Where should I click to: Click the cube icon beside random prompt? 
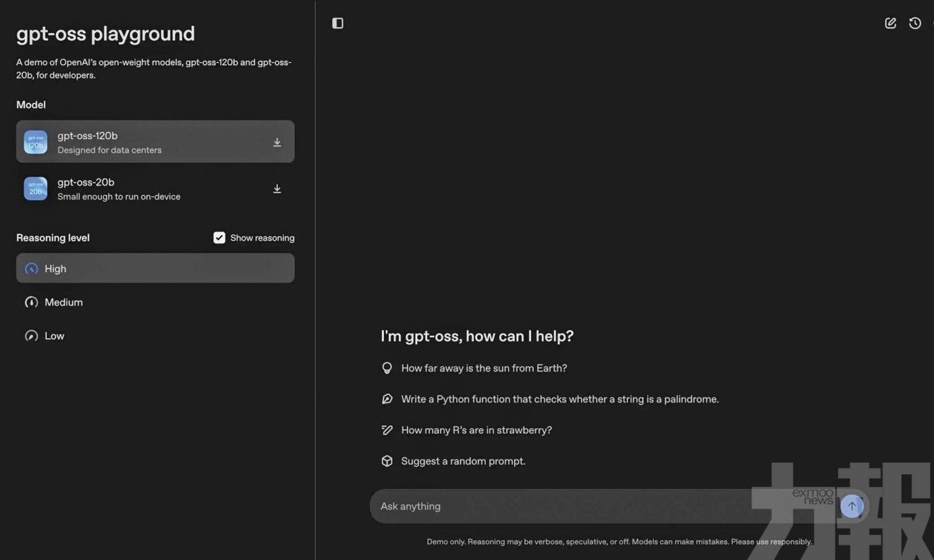point(387,461)
